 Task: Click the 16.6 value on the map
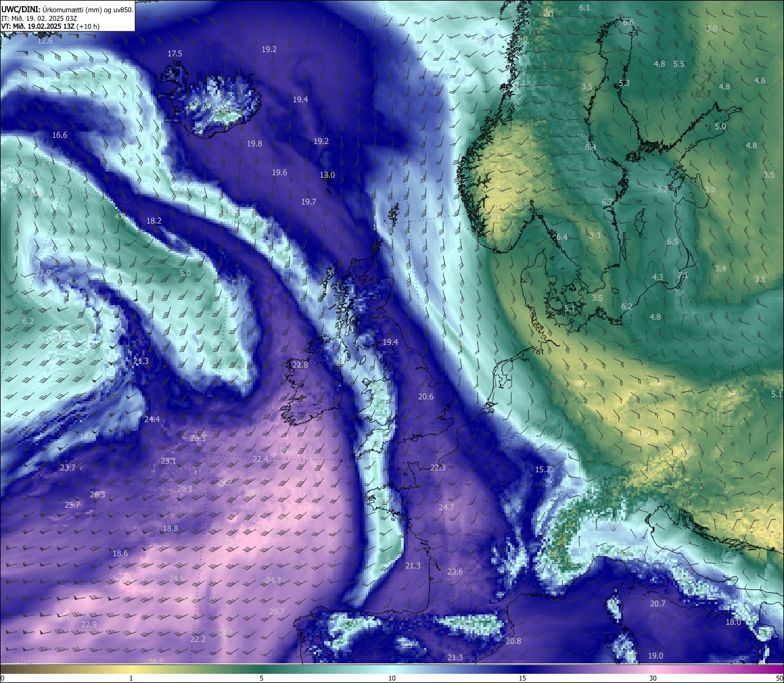click(x=59, y=135)
